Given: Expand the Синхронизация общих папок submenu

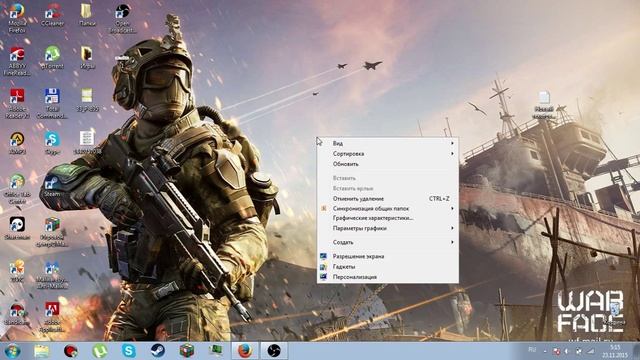Looking at the screenshot, I should pos(387,209).
